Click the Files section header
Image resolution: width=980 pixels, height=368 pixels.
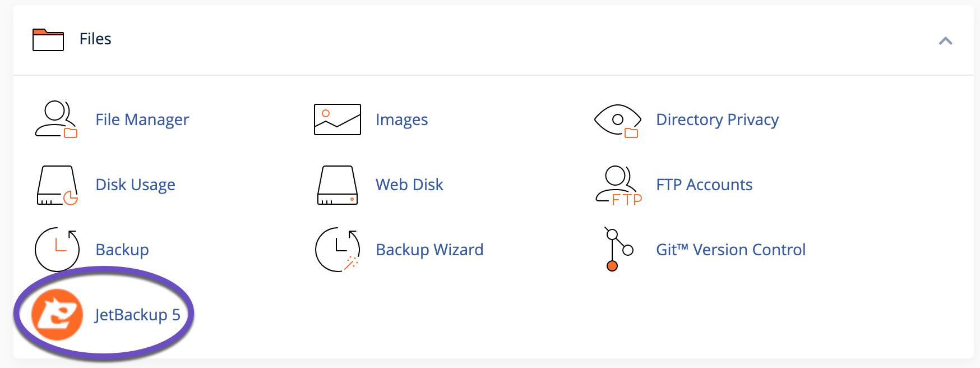(x=94, y=39)
